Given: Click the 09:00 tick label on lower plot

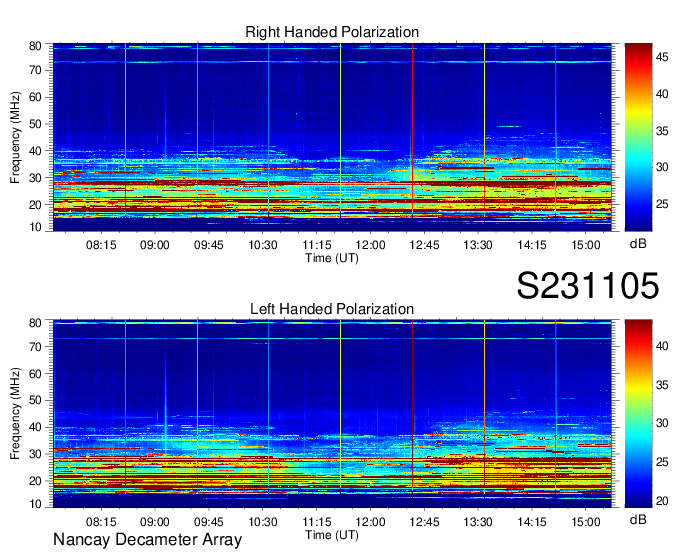Looking at the screenshot, I should [155, 522].
